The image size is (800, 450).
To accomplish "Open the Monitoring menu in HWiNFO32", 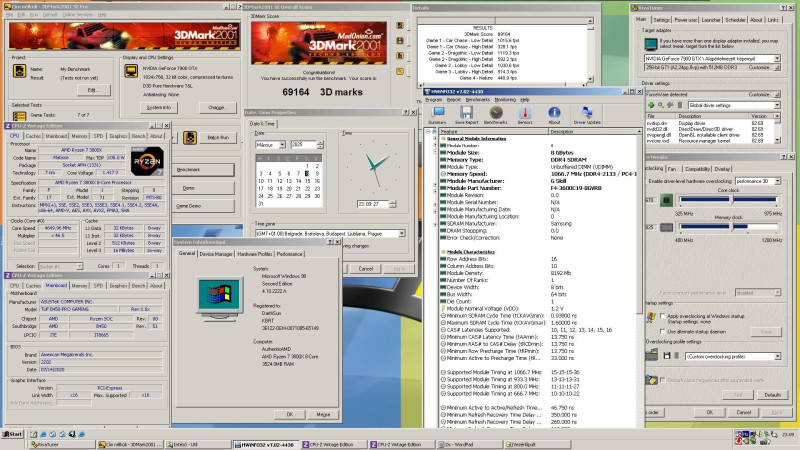I will pyautogui.click(x=504, y=100).
